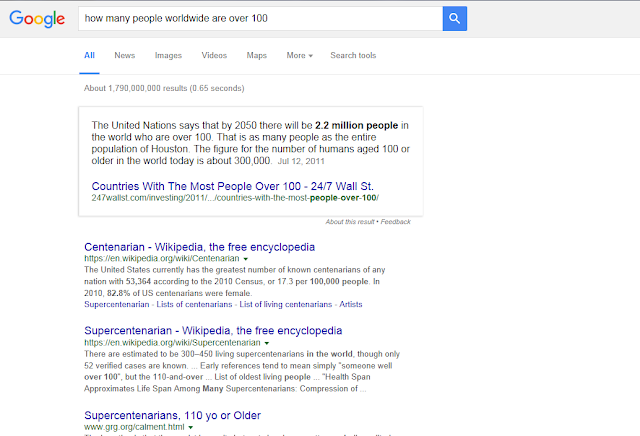
Task: Switch to the Images tab
Action: click(x=168, y=55)
